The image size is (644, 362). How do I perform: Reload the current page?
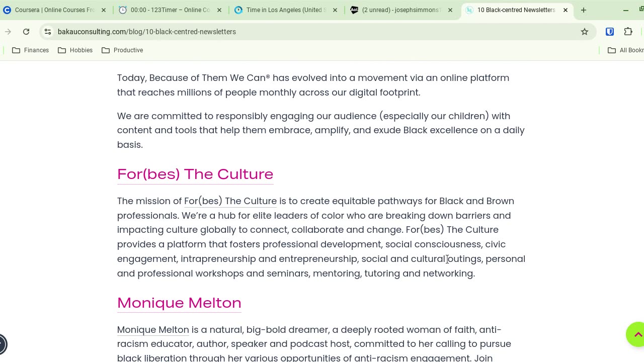click(26, 32)
